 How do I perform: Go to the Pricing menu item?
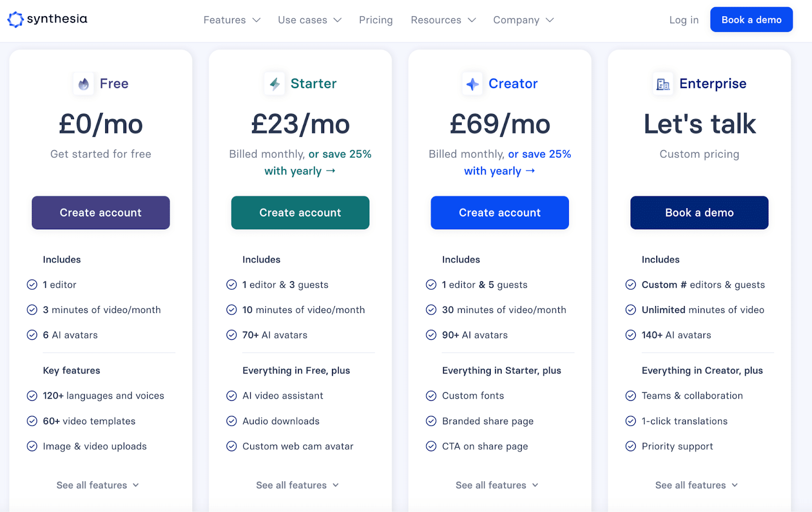(376, 20)
